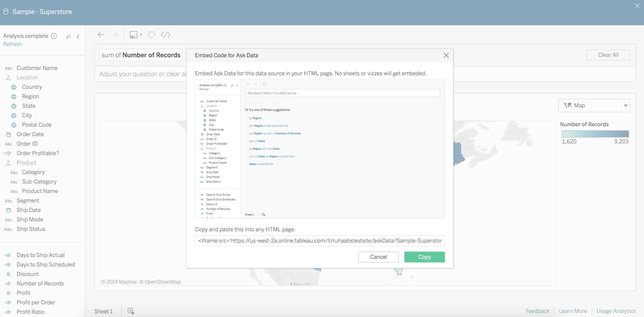This screenshot has width=644, height=317.
Task: Click the iframe embed code text field
Action: point(320,241)
